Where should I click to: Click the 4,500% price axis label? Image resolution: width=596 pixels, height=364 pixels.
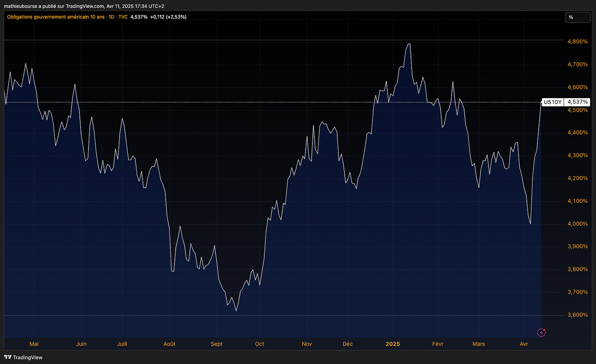click(577, 110)
